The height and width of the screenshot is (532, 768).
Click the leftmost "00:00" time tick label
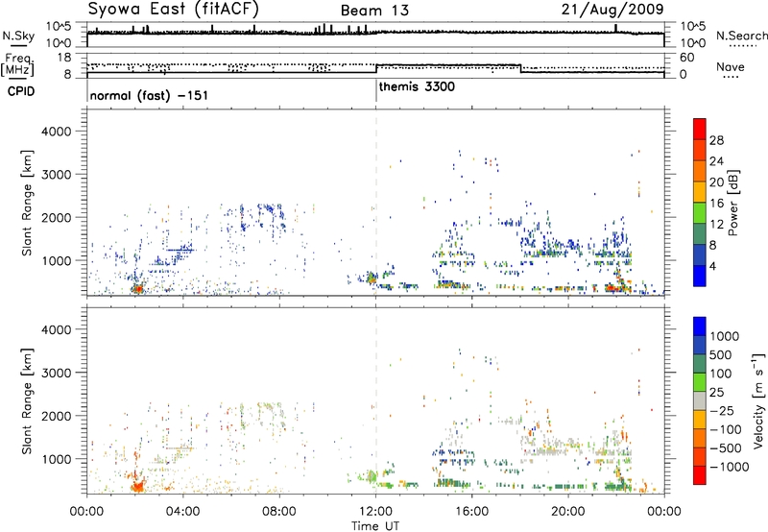point(86,512)
